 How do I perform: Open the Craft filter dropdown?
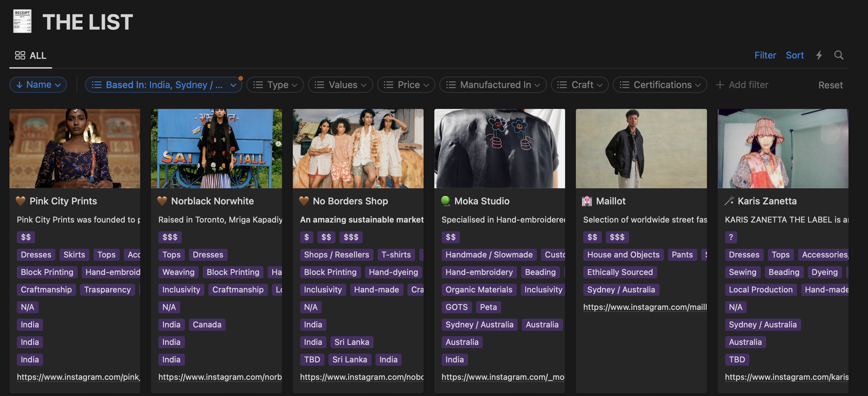tap(579, 85)
